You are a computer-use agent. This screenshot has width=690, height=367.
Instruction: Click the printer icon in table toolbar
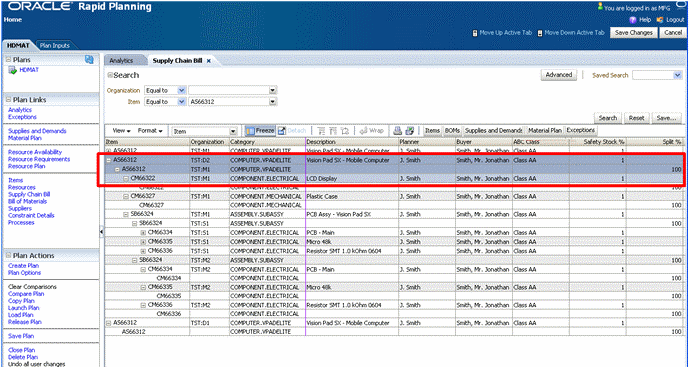(x=397, y=131)
